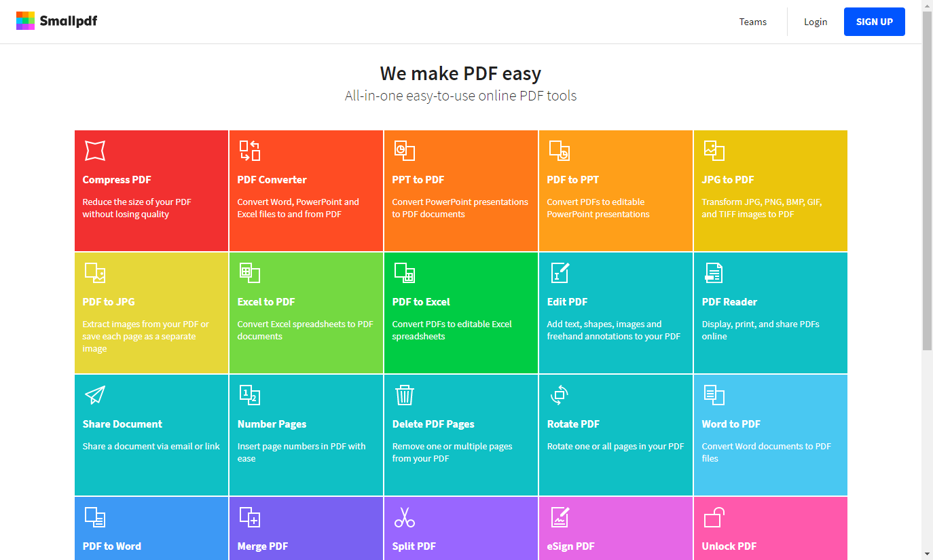Click the scrollbar down arrow
933x560 pixels.
tap(927, 554)
